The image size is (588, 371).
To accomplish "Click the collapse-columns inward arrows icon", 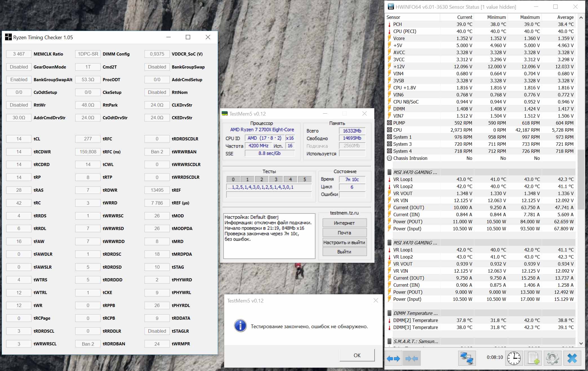I will point(412,359).
